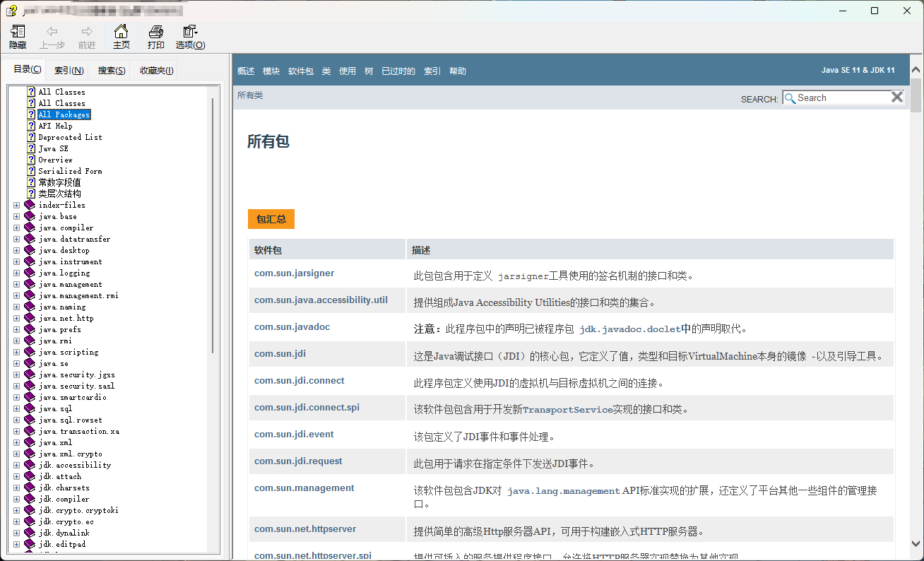The height and width of the screenshot is (561, 924).
Task: Switch to the 搜索(S) tab
Action: click(x=112, y=70)
